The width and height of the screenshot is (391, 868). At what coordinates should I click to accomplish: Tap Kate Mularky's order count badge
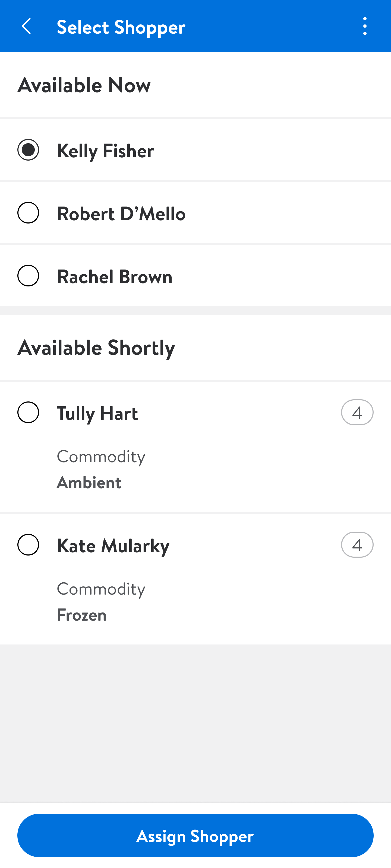[x=357, y=545]
